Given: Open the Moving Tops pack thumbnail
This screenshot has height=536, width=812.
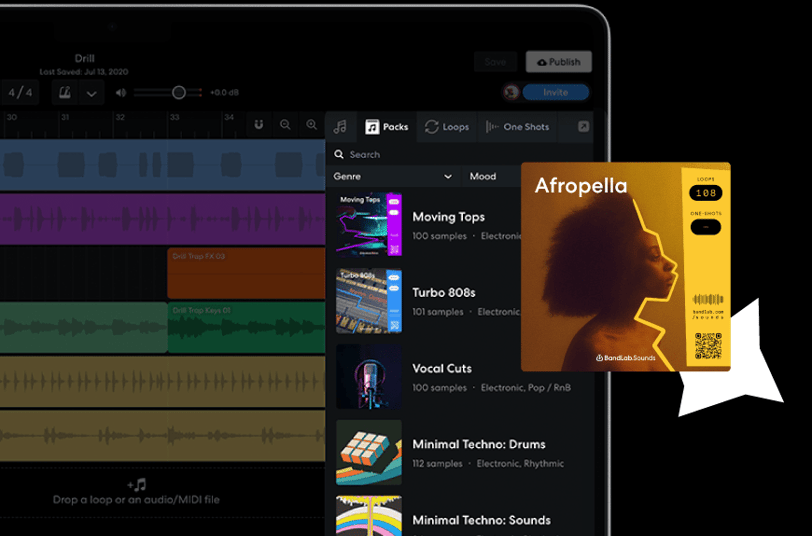Looking at the screenshot, I should click(369, 224).
